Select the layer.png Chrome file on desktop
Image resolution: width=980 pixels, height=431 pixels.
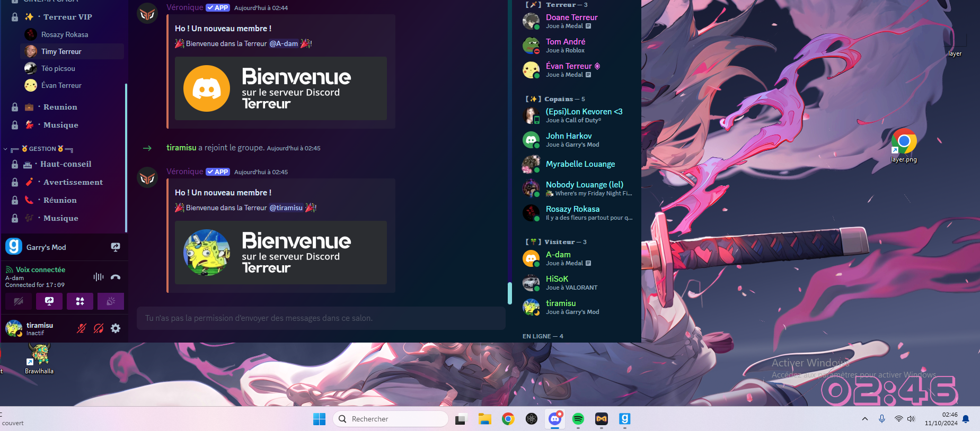coord(904,146)
